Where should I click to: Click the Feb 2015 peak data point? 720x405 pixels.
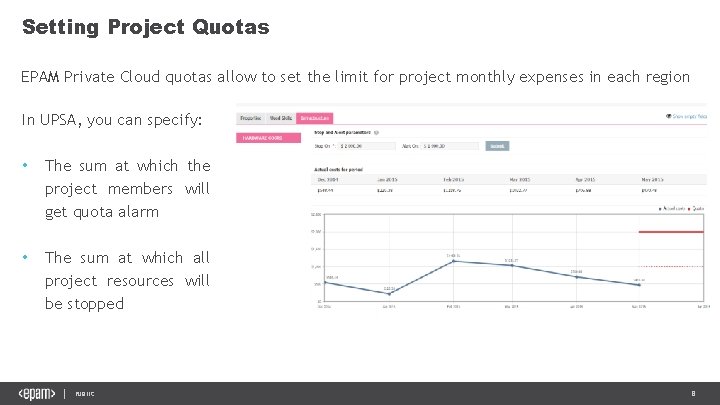[453, 261]
